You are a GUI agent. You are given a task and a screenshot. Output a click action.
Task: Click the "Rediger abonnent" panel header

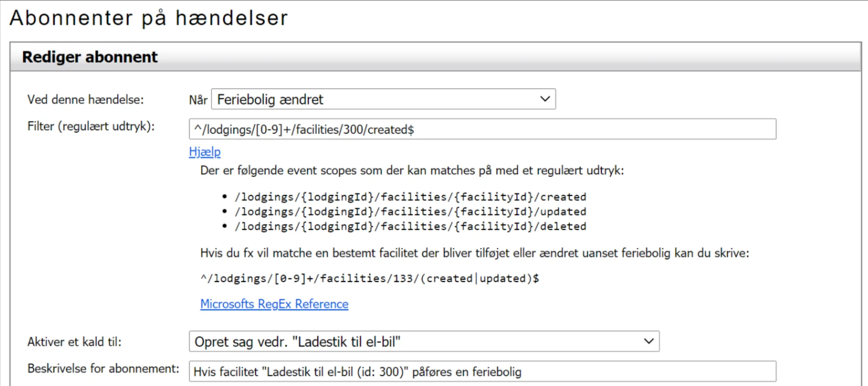pos(90,57)
